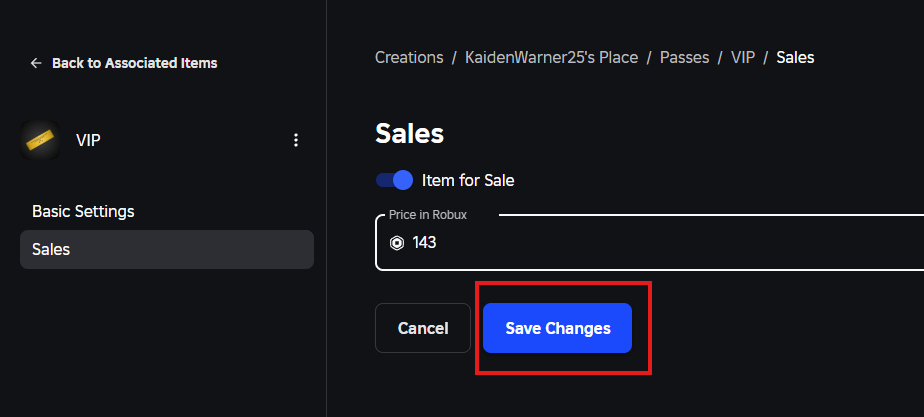Open KaidenWarner25's Place breadcrumb link

pos(551,57)
